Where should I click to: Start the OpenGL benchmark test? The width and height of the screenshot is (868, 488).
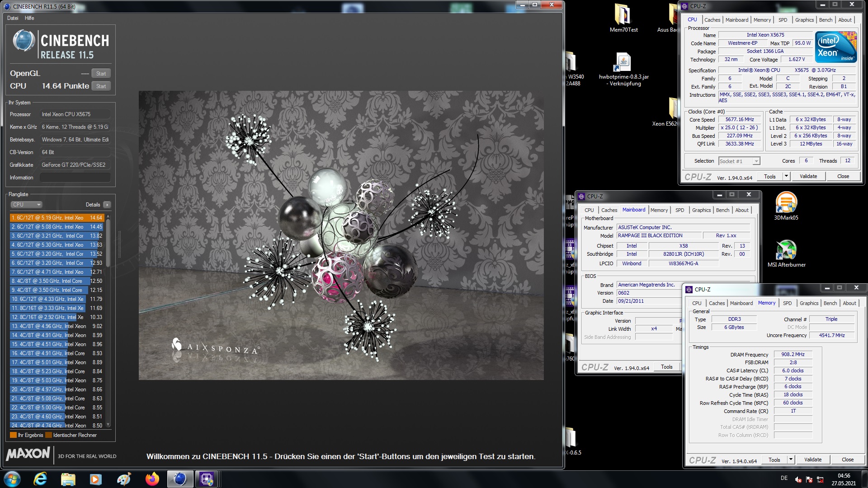point(101,74)
